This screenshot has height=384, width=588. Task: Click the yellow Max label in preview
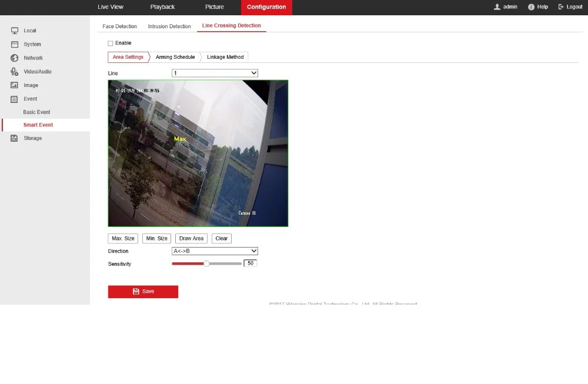180,139
